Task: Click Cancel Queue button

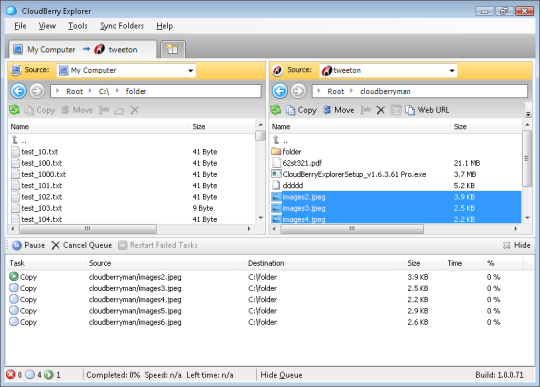Action: pos(82,245)
